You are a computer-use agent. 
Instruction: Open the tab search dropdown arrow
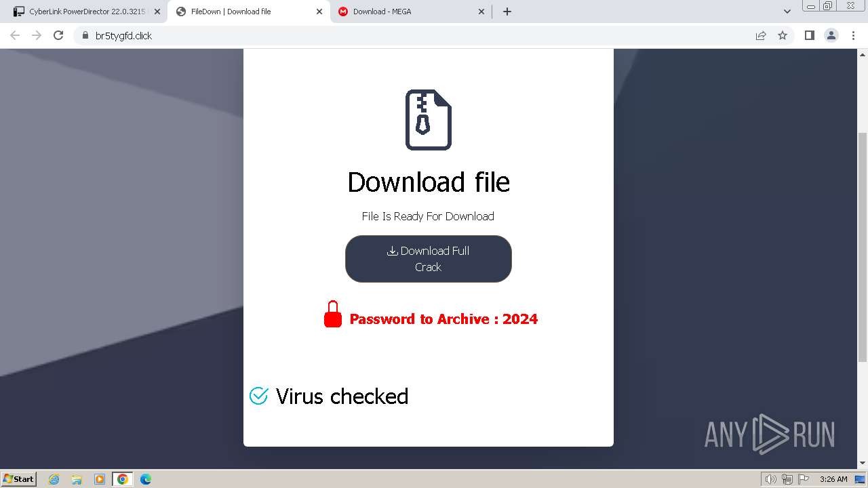click(x=787, y=12)
